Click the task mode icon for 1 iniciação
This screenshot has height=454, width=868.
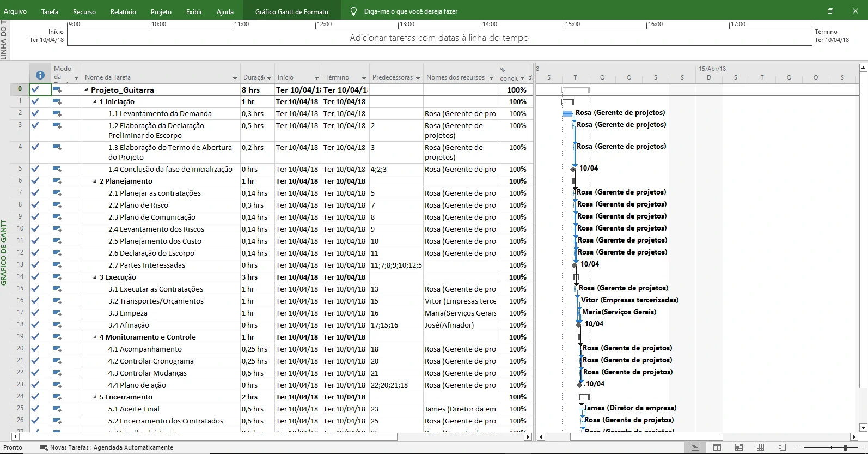57,101
